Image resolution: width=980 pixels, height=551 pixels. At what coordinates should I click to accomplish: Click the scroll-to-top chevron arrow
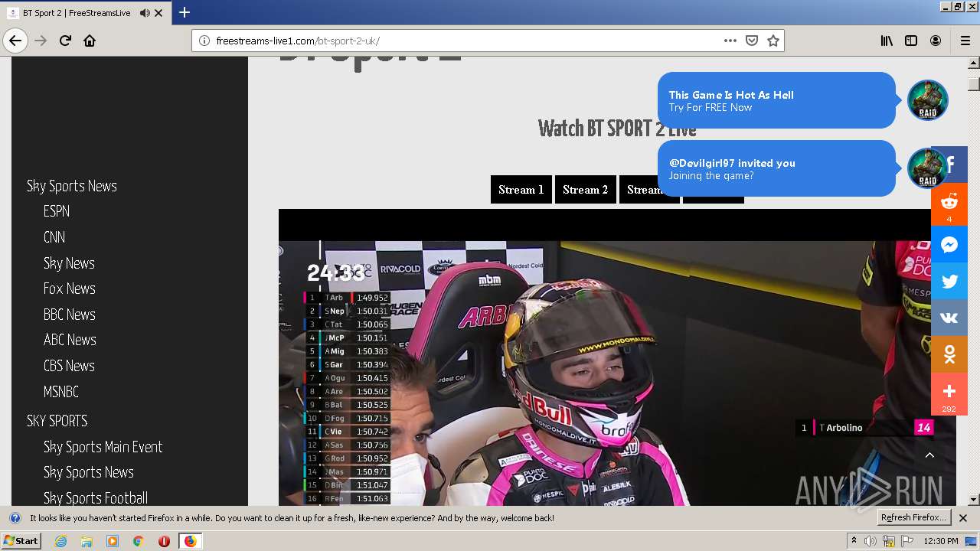tap(929, 455)
